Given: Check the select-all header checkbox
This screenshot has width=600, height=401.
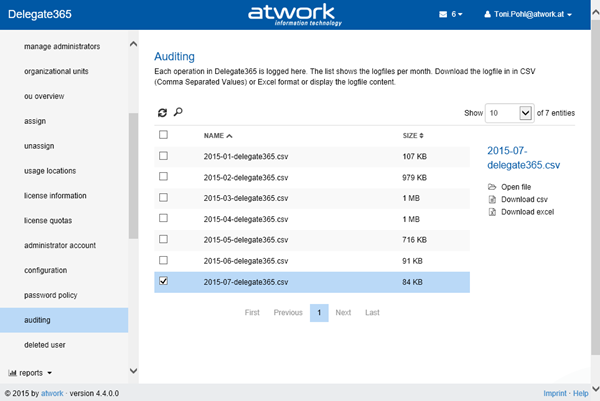Looking at the screenshot, I should click(163, 135).
